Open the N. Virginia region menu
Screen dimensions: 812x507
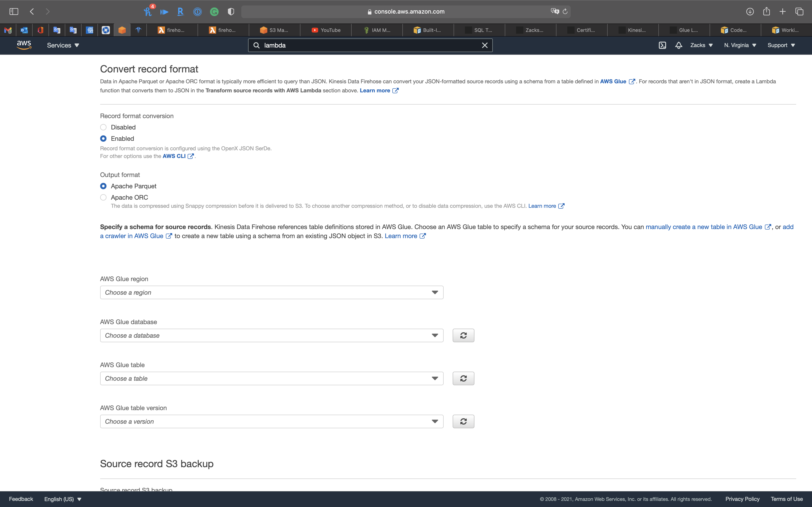(x=740, y=45)
